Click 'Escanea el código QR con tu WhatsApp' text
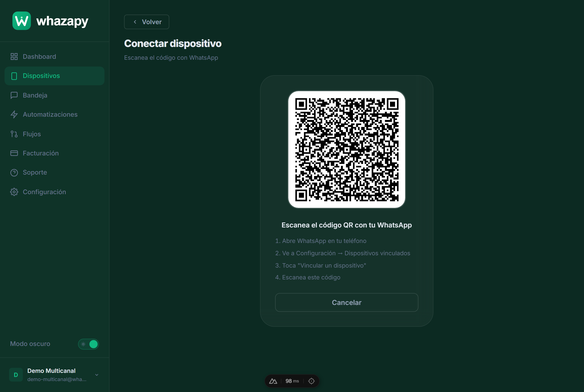The image size is (584, 392). coord(347,225)
